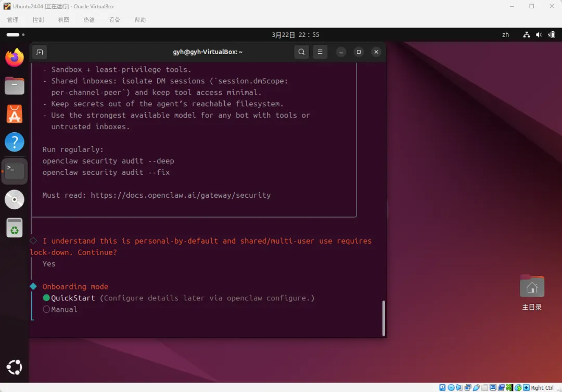Close the terminal window
Viewport: 562px width, 392px height.
click(376, 52)
